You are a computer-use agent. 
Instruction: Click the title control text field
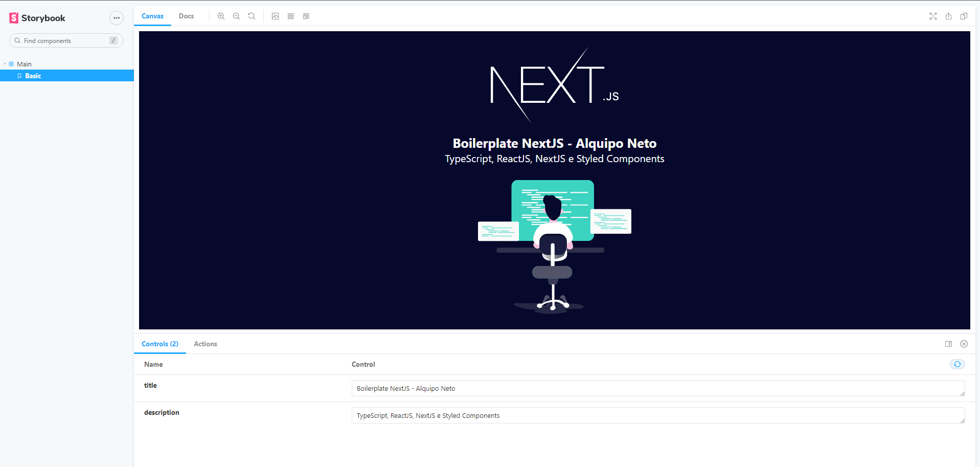point(658,388)
